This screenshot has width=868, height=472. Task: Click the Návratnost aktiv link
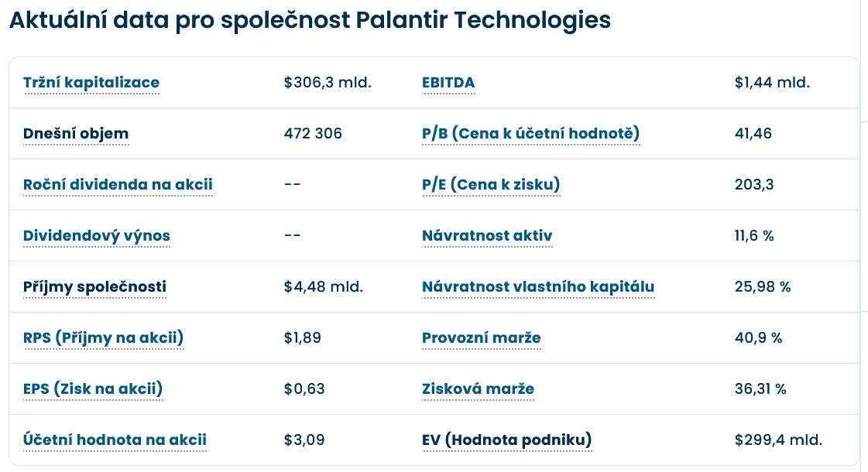487,236
